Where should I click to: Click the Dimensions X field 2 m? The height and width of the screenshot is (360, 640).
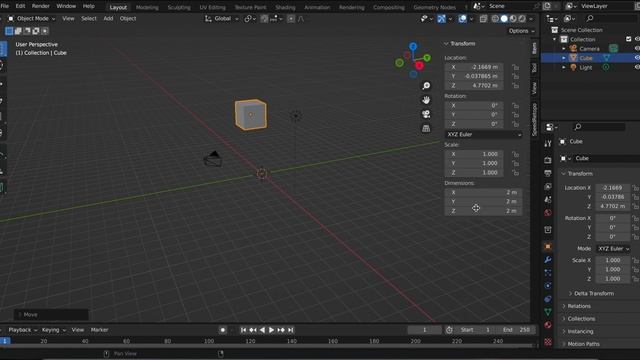pos(483,192)
